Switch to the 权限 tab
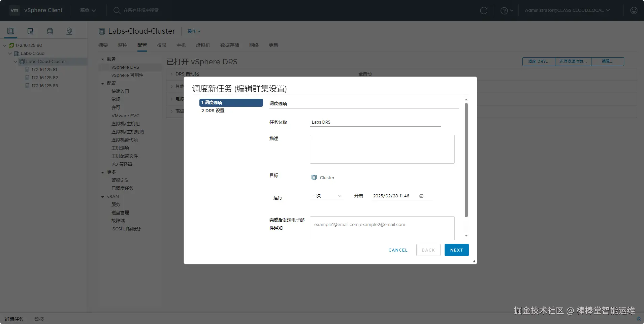 pyautogui.click(x=162, y=45)
